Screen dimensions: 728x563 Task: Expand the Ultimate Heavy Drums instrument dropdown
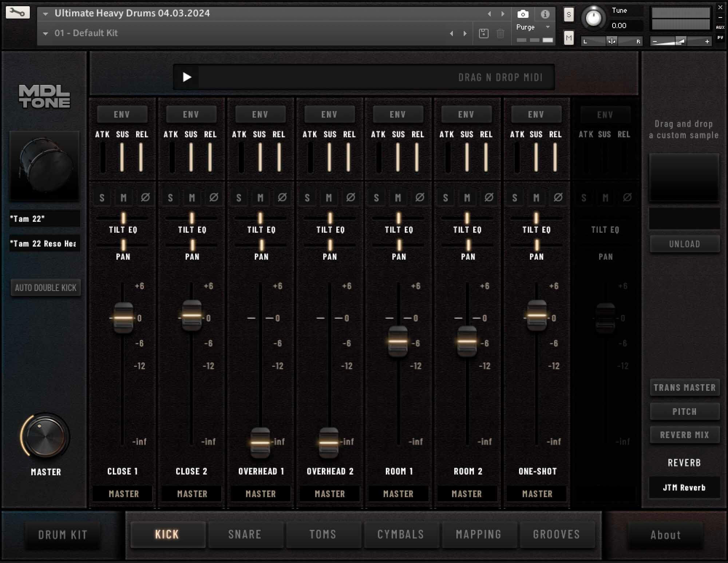[x=45, y=14]
